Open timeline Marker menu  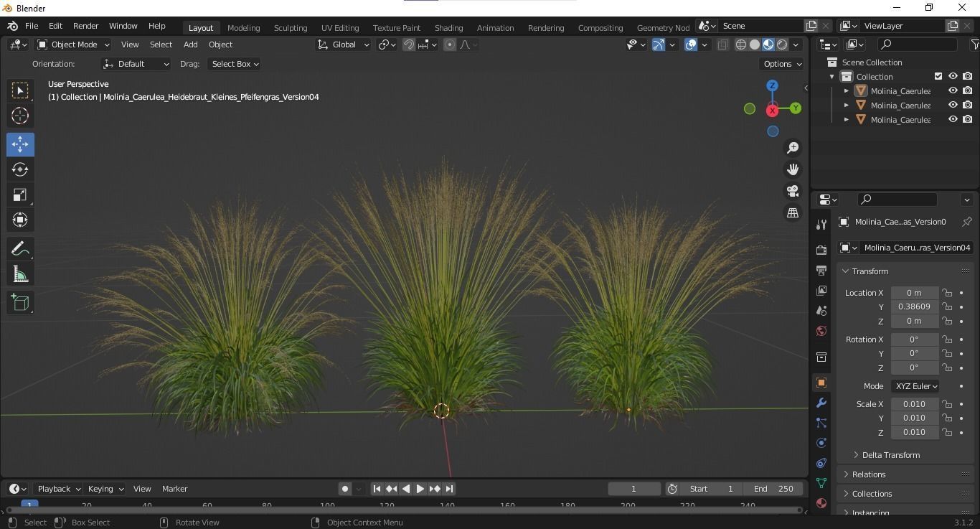click(174, 489)
